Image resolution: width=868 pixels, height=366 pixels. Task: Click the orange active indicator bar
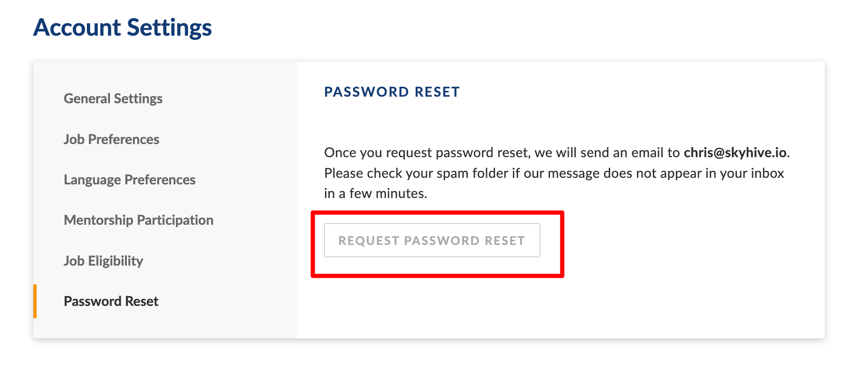[35, 301]
